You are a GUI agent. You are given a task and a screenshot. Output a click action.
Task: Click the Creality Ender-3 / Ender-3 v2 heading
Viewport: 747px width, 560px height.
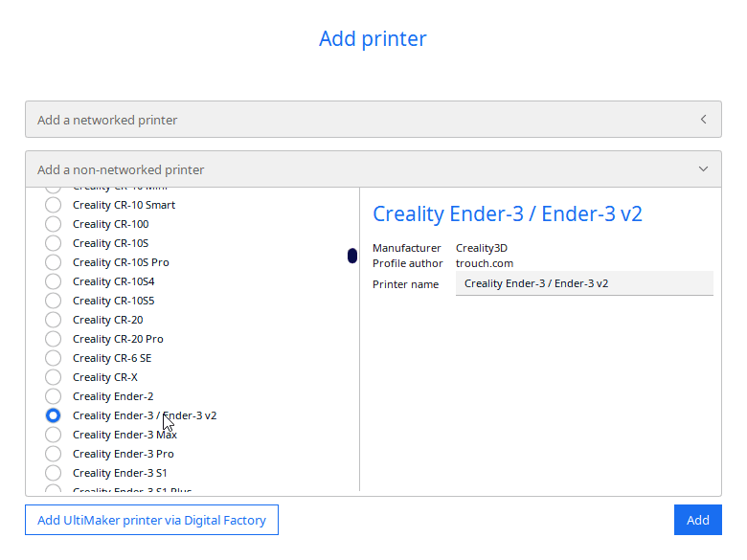click(508, 213)
